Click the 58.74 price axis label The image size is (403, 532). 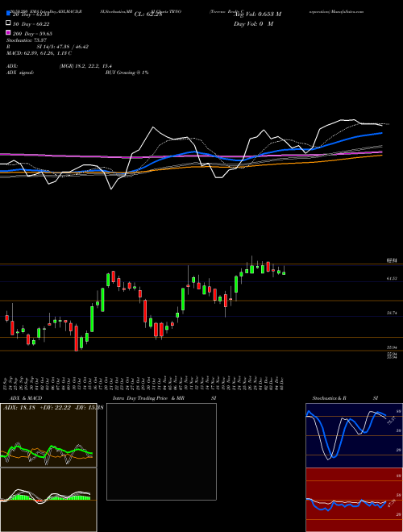(392, 314)
